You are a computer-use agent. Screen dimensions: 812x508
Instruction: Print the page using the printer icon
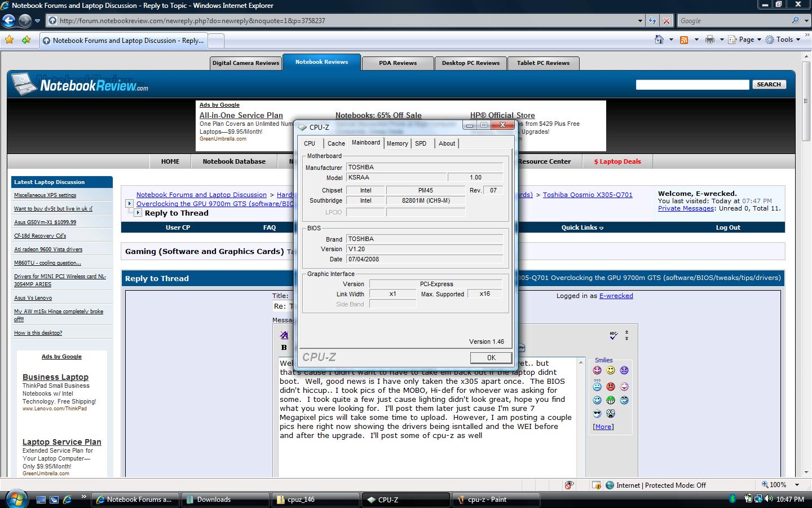[710, 40]
